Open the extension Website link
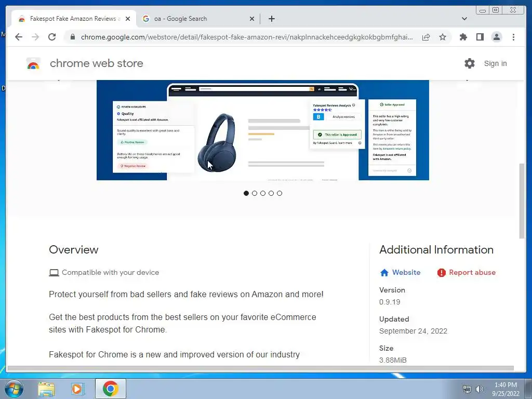Viewport: 532px width, 399px height. (x=406, y=272)
